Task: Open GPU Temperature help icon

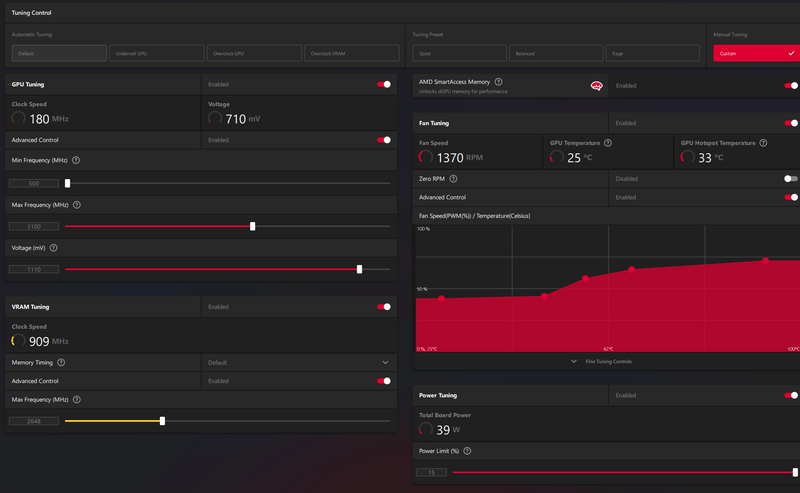Action: click(608, 143)
